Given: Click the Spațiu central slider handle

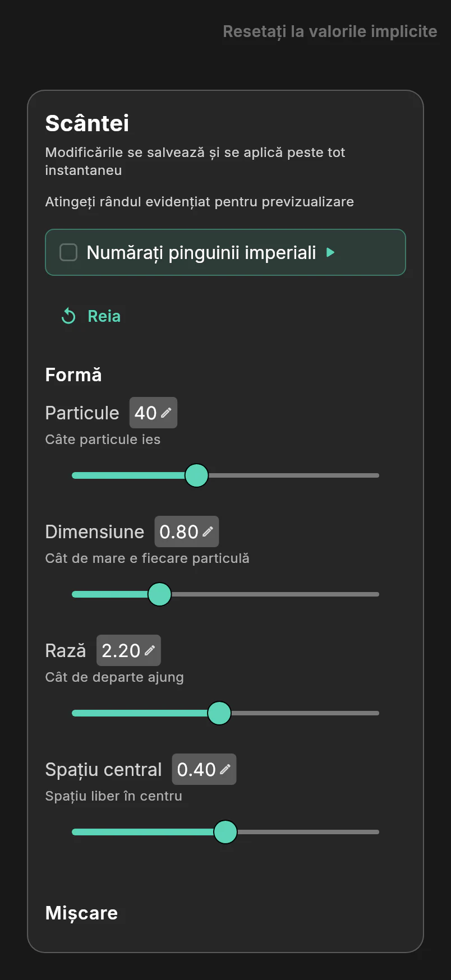Looking at the screenshot, I should click(225, 832).
